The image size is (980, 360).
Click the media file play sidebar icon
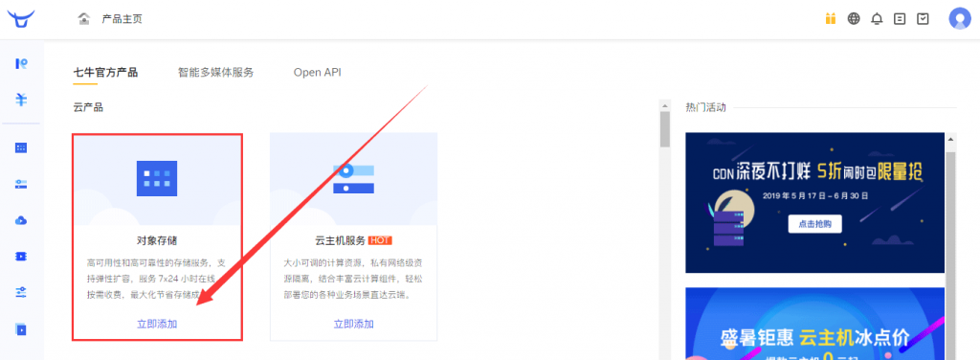point(21,328)
